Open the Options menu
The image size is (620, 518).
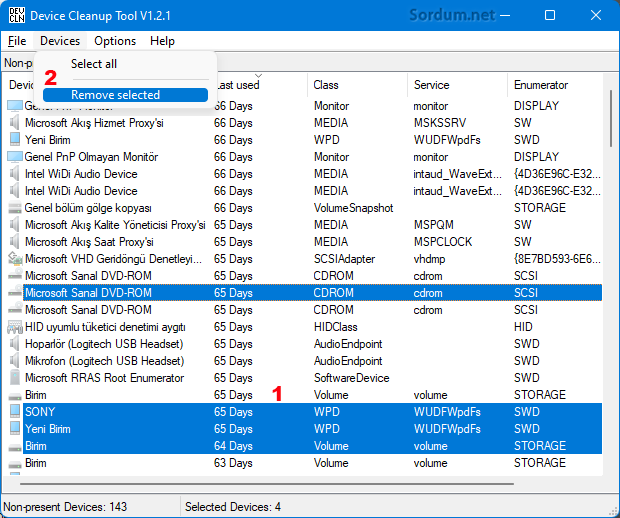coord(115,41)
